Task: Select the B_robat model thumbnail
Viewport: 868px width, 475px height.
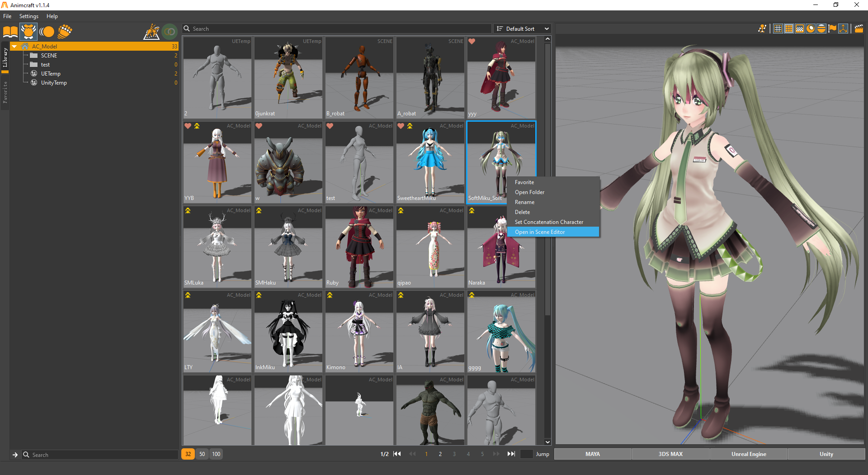Action: (359, 78)
